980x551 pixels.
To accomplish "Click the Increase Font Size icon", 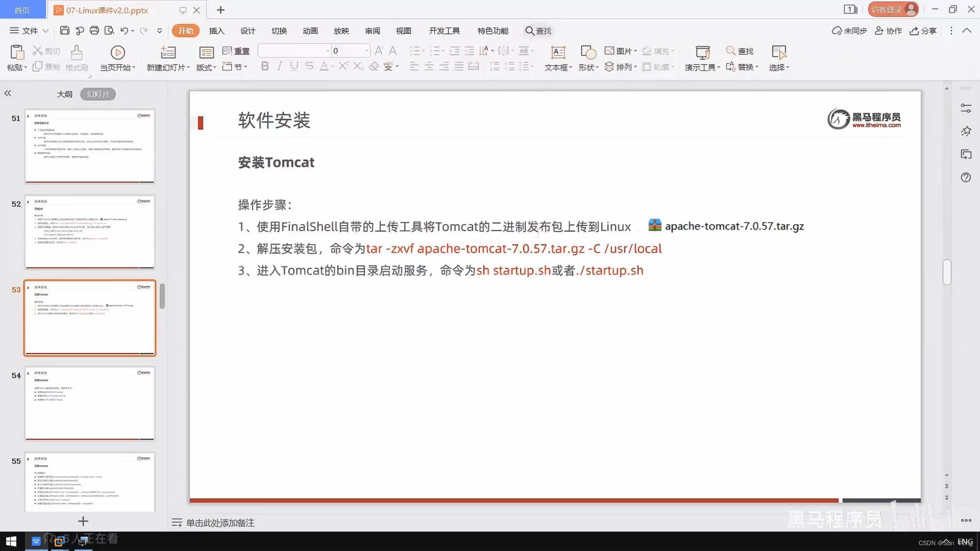I will 379,51.
